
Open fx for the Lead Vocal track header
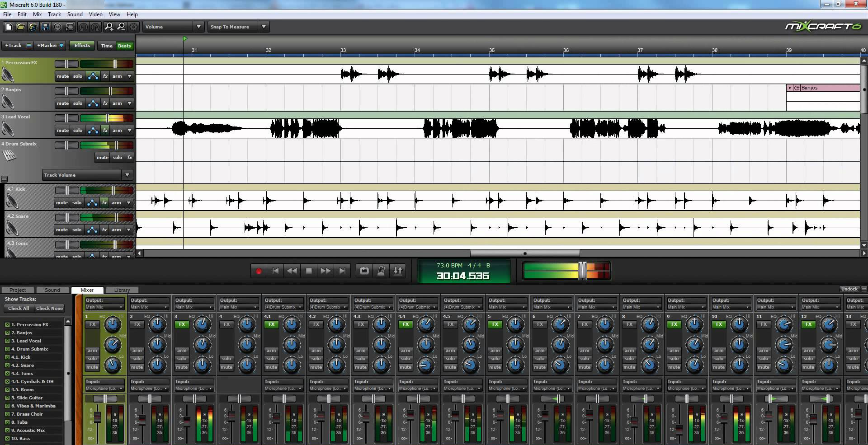[x=105, y=131]
